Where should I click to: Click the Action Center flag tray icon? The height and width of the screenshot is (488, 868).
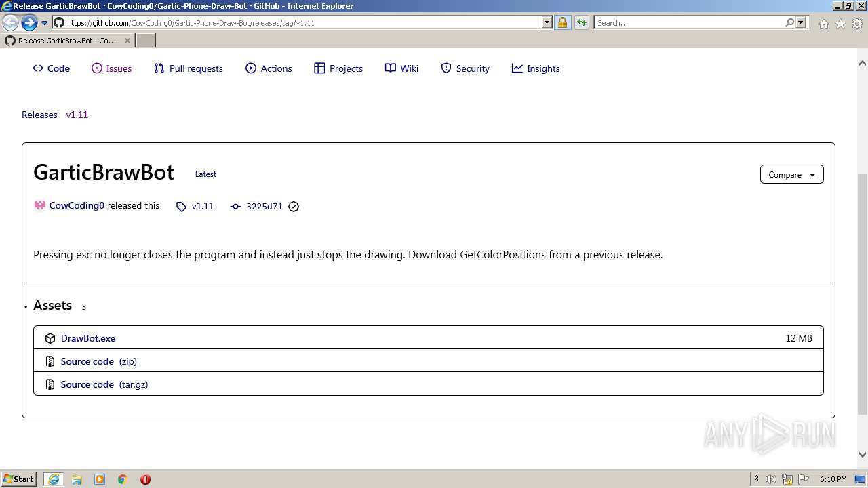[804, 479]
